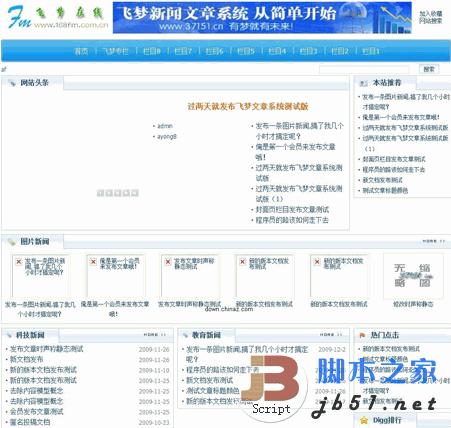Select 栏目3 in the navigation bar

click(309, 51)
